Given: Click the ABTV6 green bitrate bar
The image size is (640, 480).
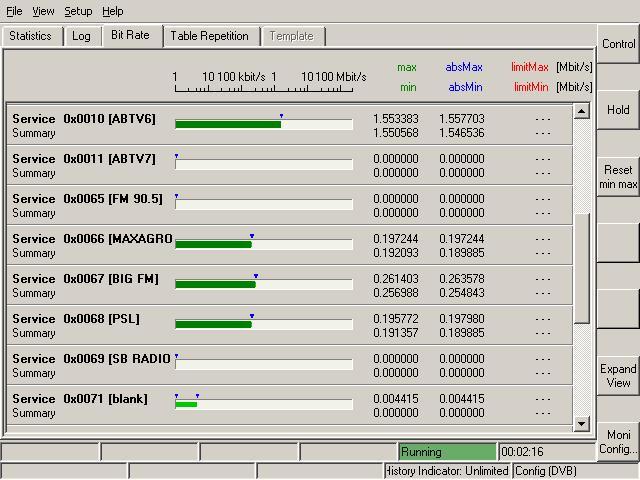Looking at the screenshot, I should 228,124.
